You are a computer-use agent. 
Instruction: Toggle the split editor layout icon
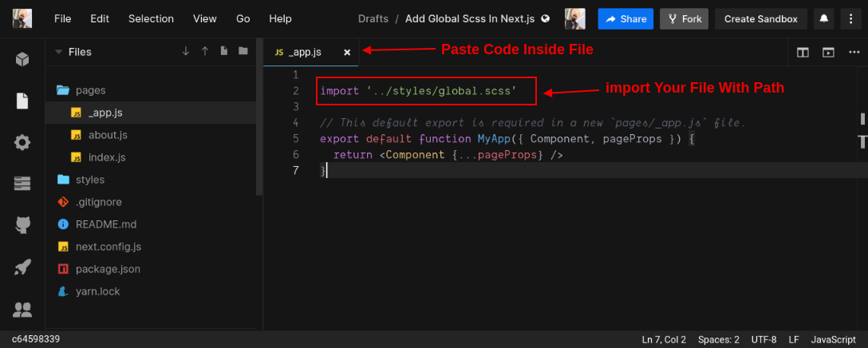pos(803,52)
